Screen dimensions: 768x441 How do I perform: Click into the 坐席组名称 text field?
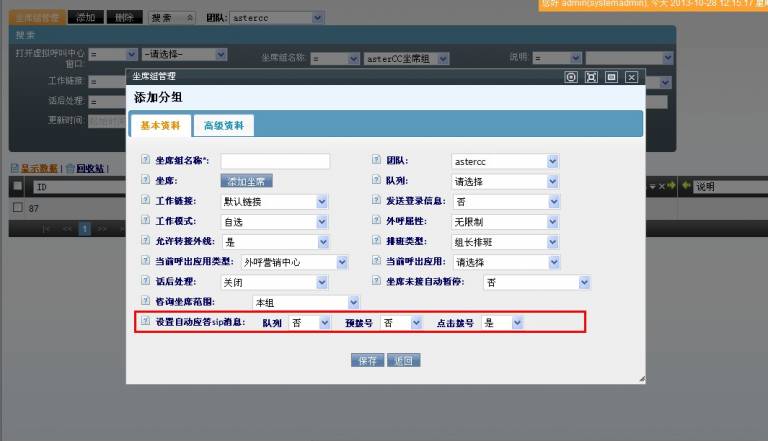[275, 161]
